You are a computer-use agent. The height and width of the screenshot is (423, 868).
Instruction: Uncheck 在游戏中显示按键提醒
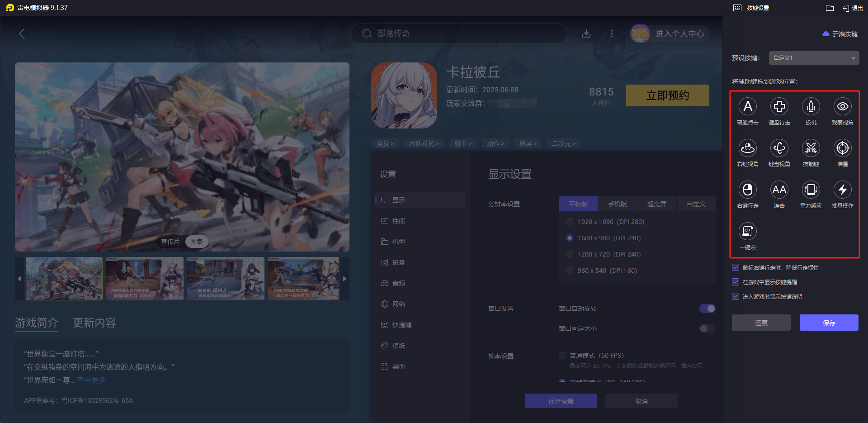[x=736, y=282]
